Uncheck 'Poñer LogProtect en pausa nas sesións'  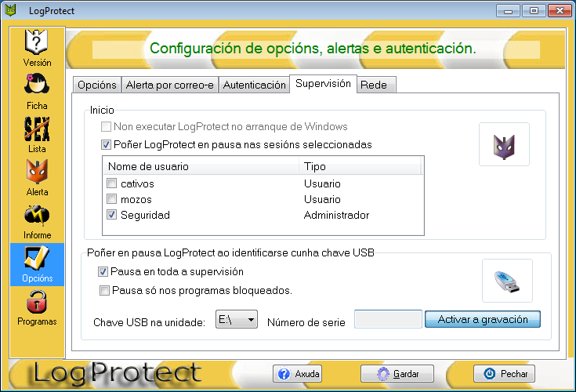[106, 145]
